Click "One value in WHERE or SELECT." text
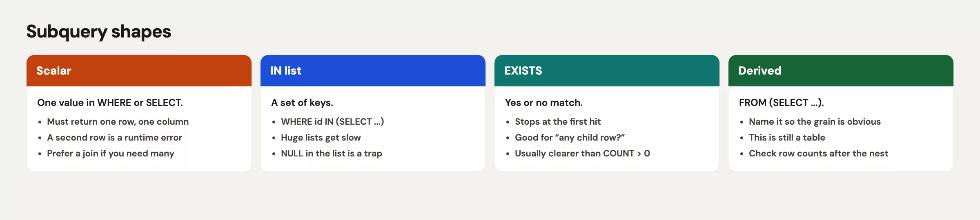Screen dimensions: 980x220 110,103
